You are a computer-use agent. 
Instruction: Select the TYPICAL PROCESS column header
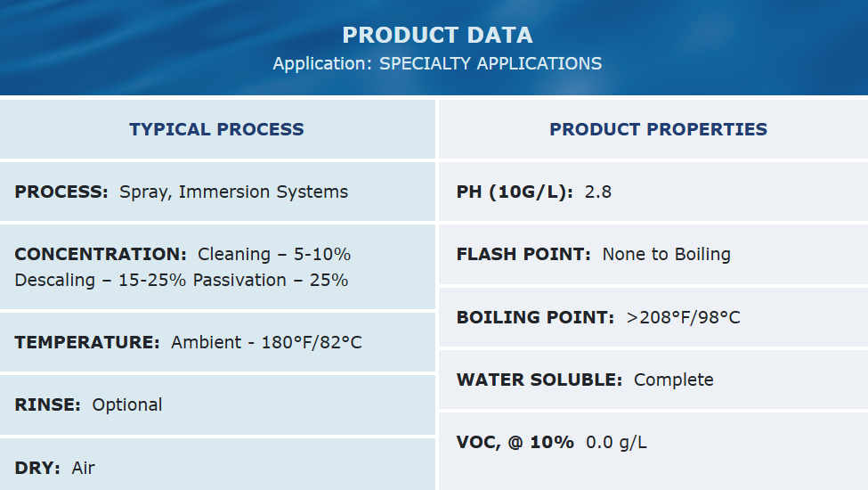[216, 129]
